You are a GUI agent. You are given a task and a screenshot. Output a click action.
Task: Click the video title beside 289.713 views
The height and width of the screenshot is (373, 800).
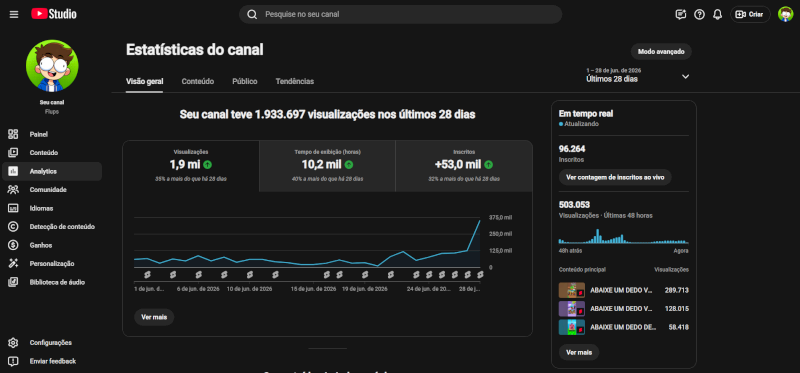[621, 290]
